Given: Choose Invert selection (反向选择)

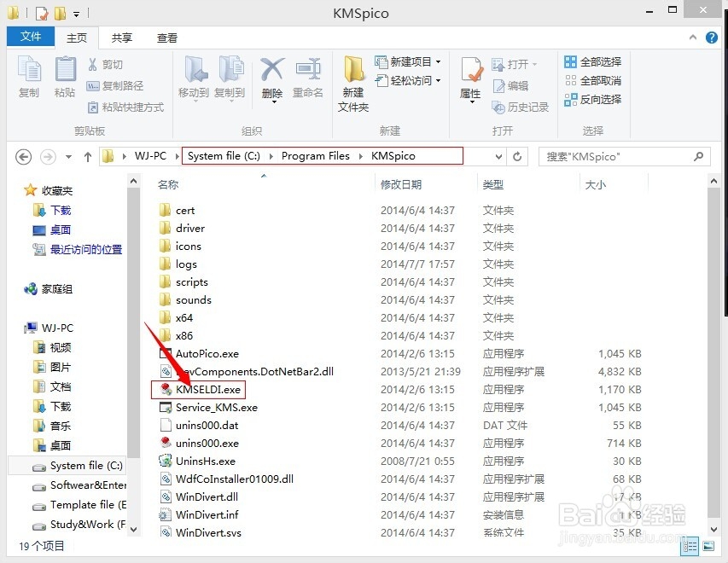Looking at the screenshot, I should (593, 99).
